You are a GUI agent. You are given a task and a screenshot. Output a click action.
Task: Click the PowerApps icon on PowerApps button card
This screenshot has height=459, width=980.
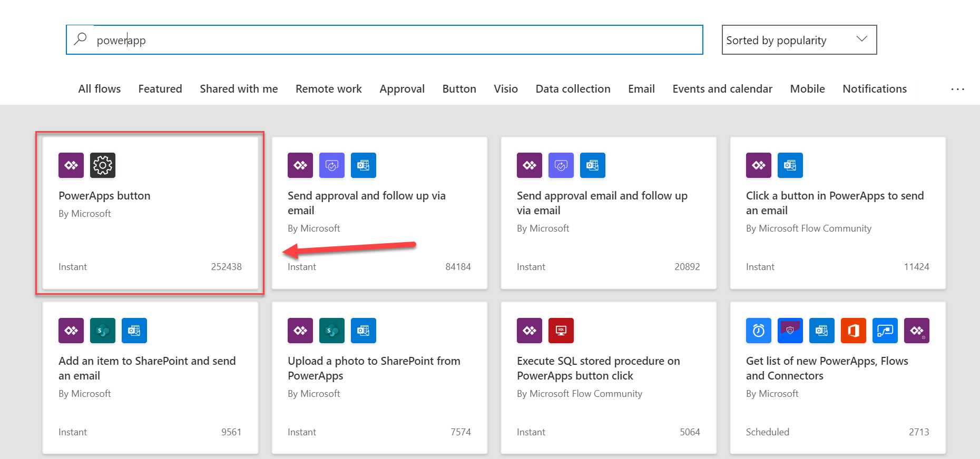[x=71, y=165]
